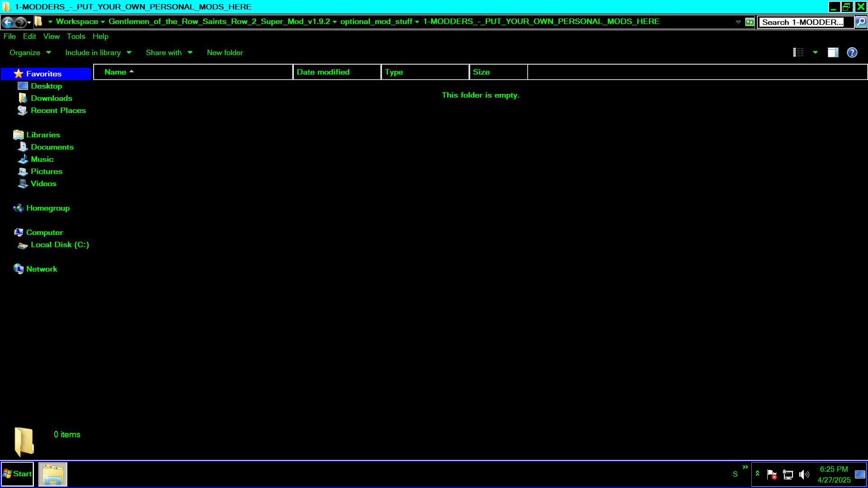
Task: Click the Start button
Action: (x=17, y=474)
